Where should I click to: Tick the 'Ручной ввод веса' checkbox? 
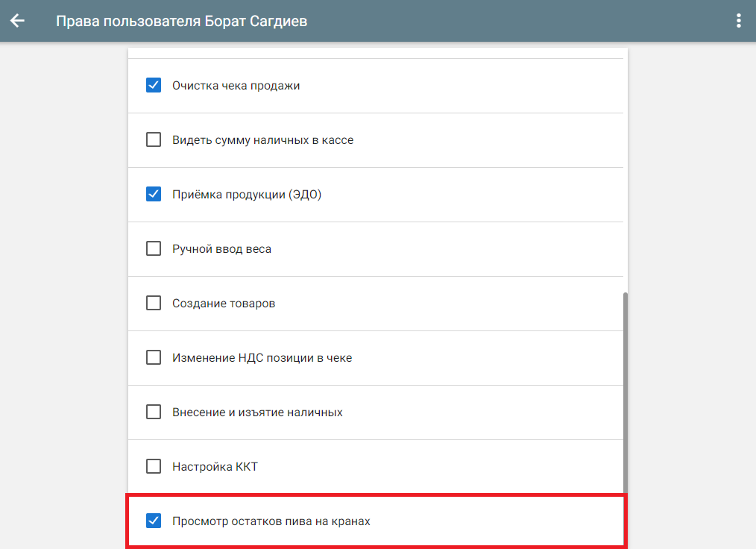[x=154, y=248]
